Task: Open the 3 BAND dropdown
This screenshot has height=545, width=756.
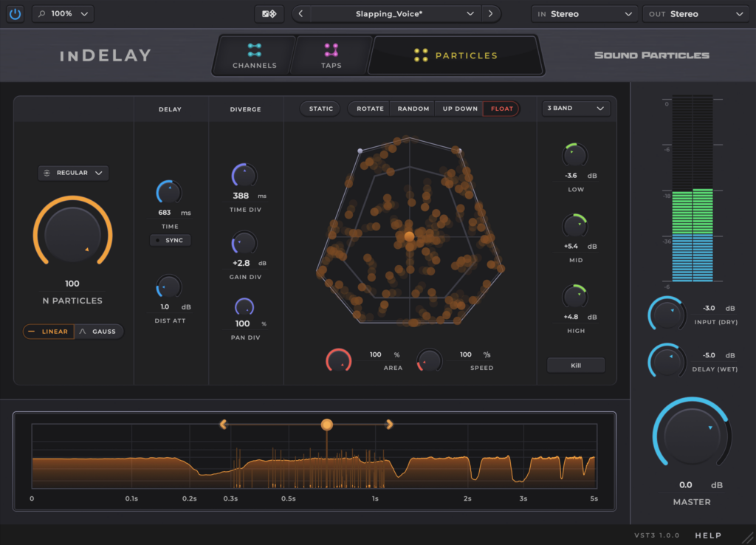Action: coord(576,108)
